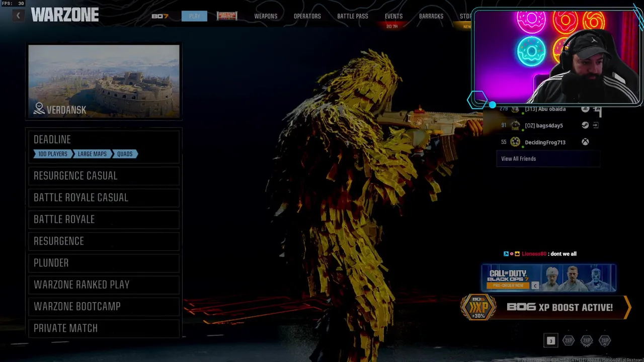644x362 pixels.
Task: Click the Verdansk map thumbnail
Action: point(104,81)
